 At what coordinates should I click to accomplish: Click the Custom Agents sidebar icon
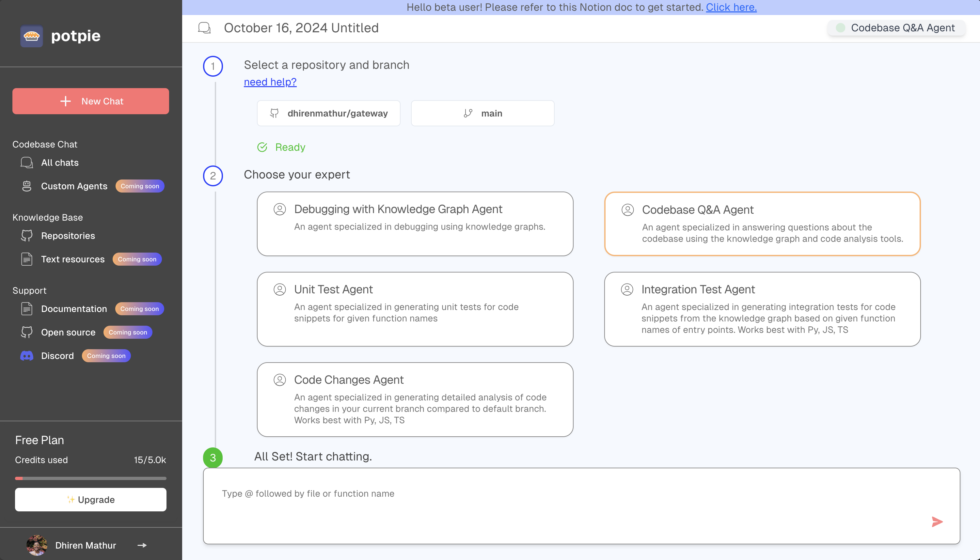27,186
